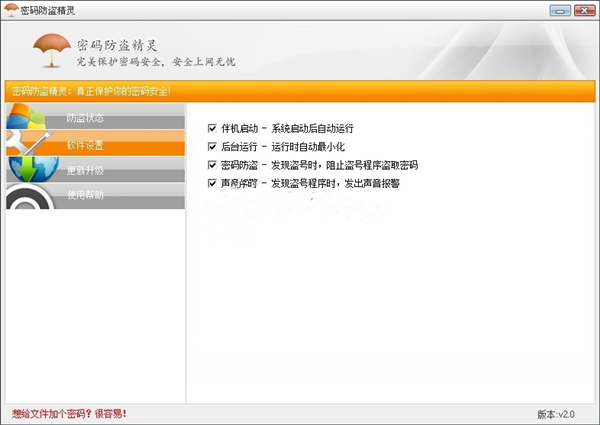The width and height of the screenshot is (600, 425).
Task: Click the 密码防盗精灵 header title text
Action: coord(118,45)
